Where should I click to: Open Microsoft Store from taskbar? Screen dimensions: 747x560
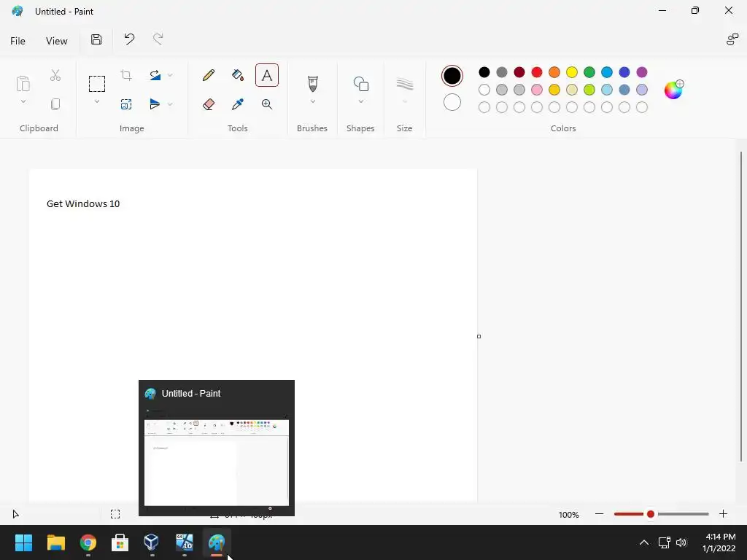click(120, 542)
